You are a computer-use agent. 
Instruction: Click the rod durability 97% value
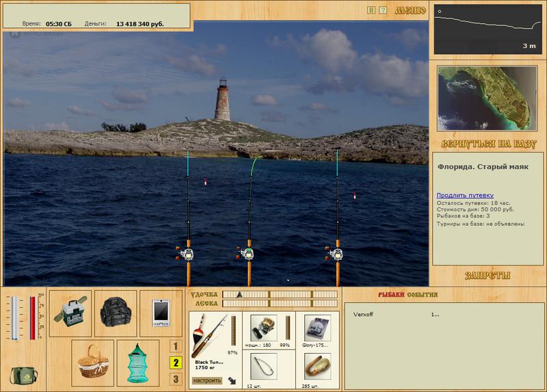point(232,352)
